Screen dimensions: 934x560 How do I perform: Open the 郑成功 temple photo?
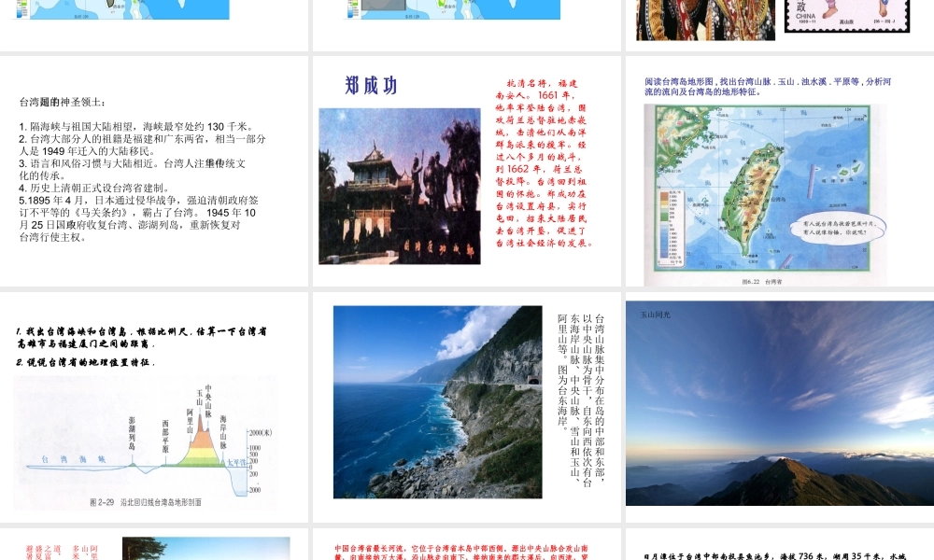[400, 187]
